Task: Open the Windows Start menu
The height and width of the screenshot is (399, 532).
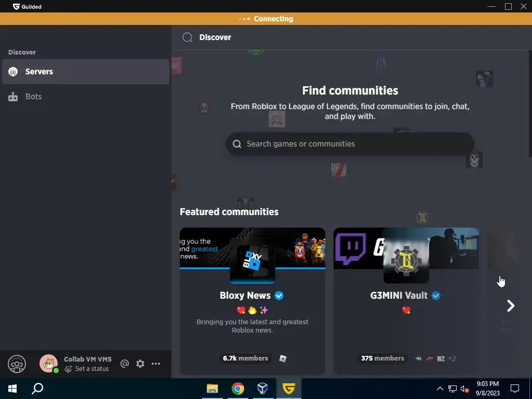Action: (12, 389)
